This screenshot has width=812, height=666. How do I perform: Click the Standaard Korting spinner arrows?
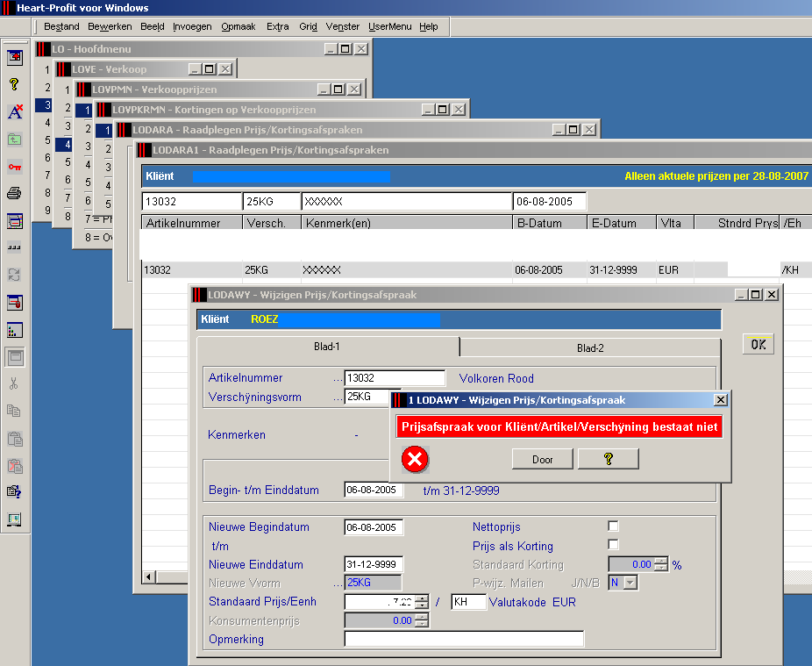(x=661, y=564)
